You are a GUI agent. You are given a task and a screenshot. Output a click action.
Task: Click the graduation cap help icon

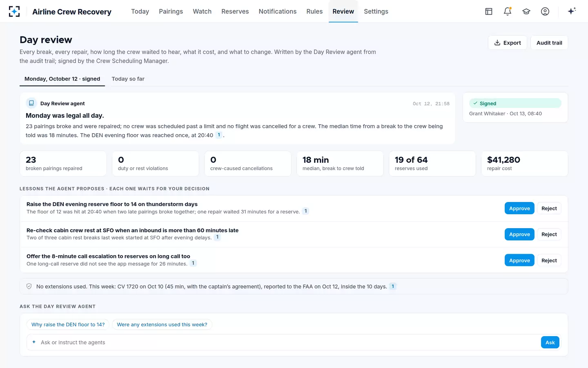coord(526,11)
